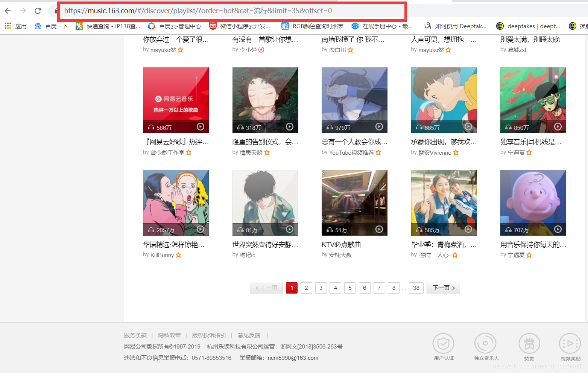Go to page 8 of playlists
Screen dimensions: 588x373
[x=394, y=288]
